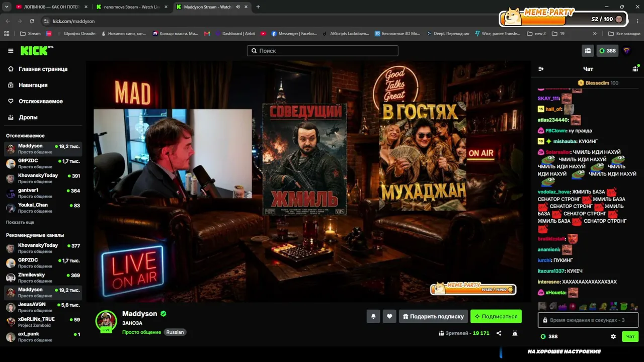Open JesusAVGN in recommended channels

click(x=43, y=307)
